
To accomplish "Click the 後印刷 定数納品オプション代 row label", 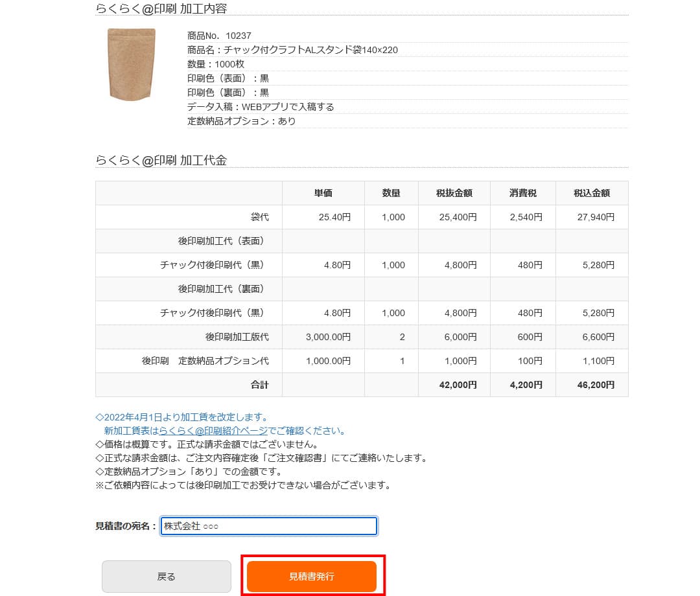I will 205,361.
